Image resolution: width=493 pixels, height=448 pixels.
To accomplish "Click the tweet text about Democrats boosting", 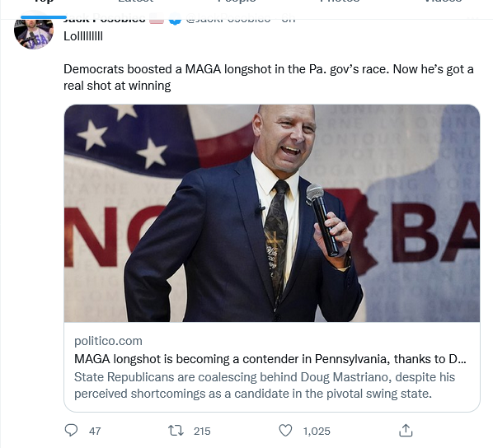I will point(269,77).
